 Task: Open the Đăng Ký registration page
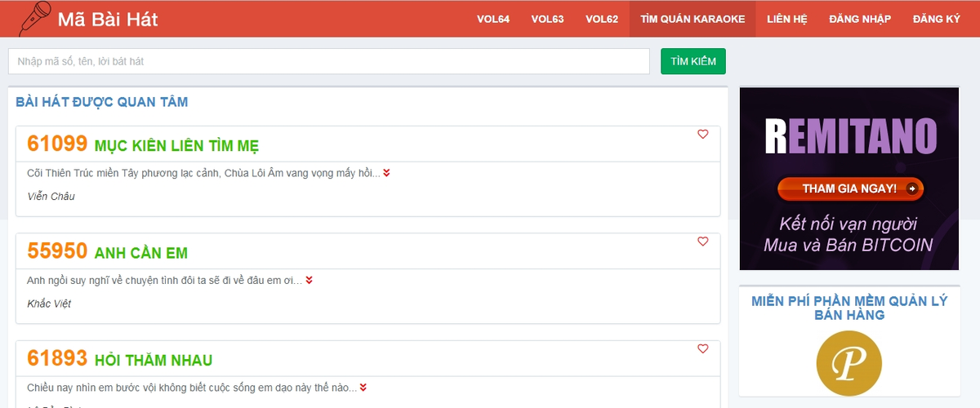(x=937, y=19)
